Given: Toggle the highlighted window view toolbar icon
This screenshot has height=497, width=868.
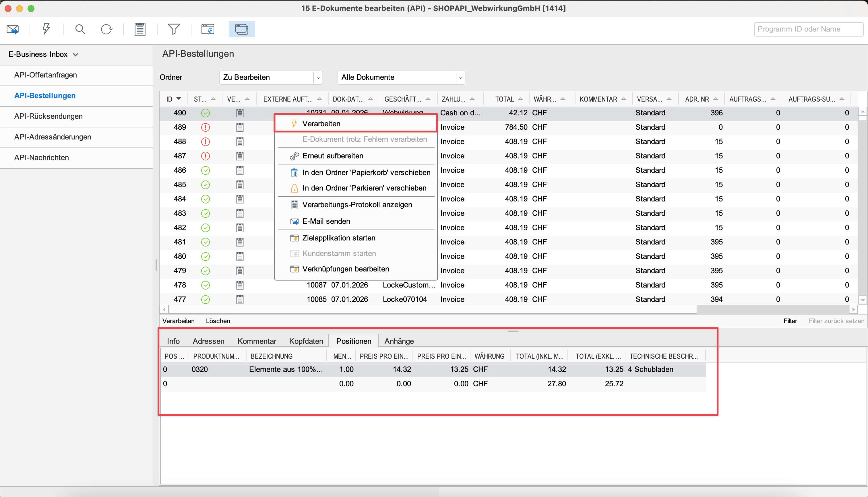Looking at the screenshot, I should tap(241, 29).
